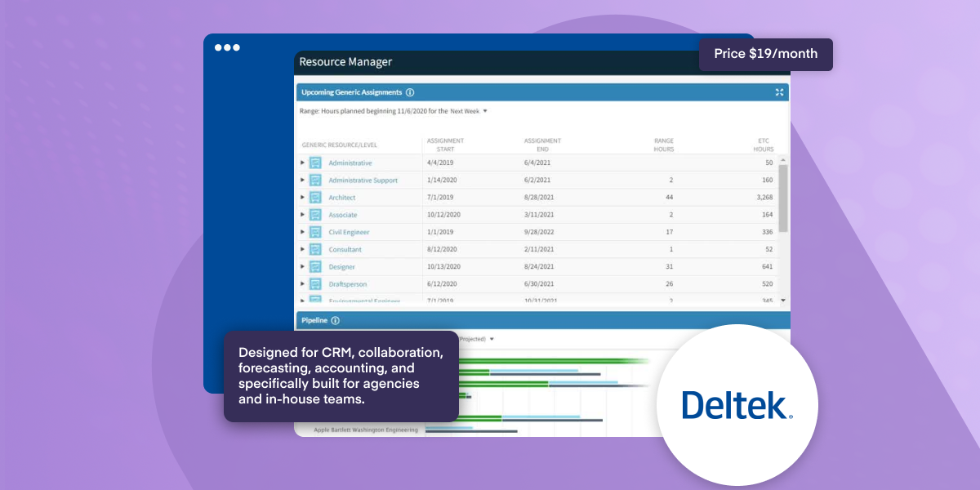Expand the Civil Engineer row
980x490 pixels.
coord(303,232)
